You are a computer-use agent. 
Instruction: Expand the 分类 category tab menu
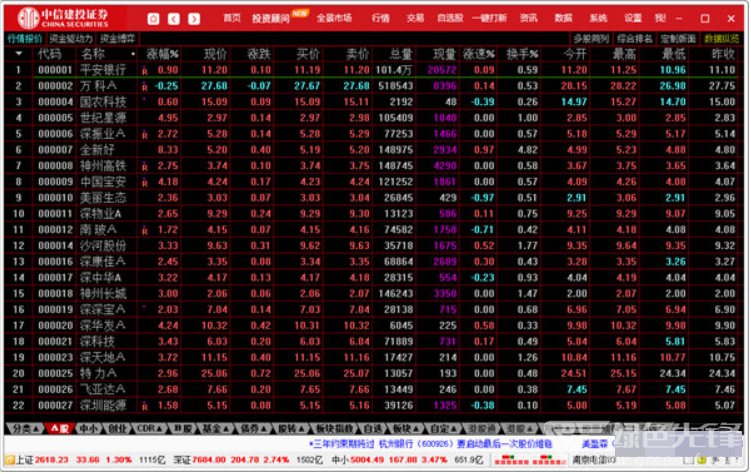pos(22,428)
